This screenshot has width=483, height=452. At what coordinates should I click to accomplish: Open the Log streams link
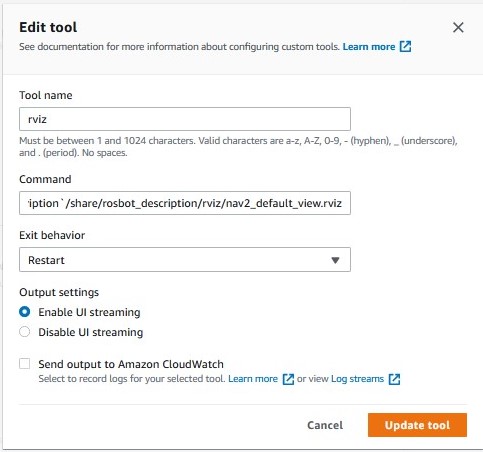(357, 379)
